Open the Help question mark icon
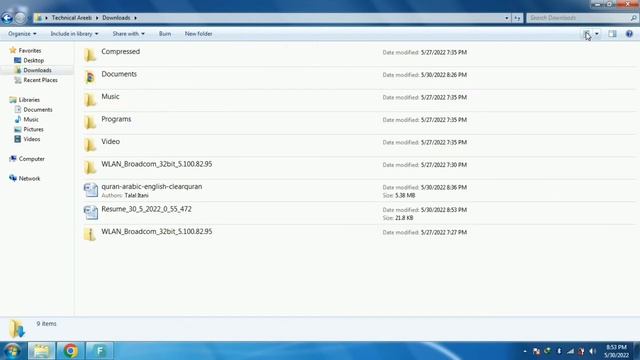The height and width of the screenshot is (360, 640). pos(629,34)
